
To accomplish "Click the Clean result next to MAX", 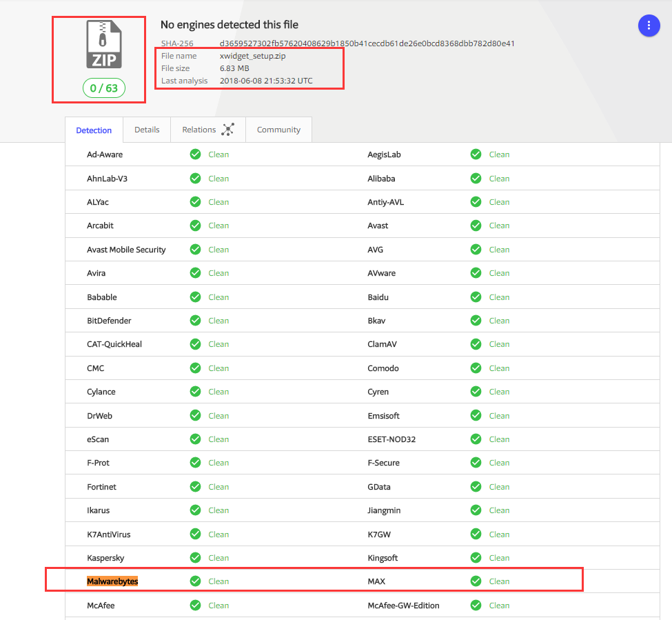I will [x=499, y=581].
